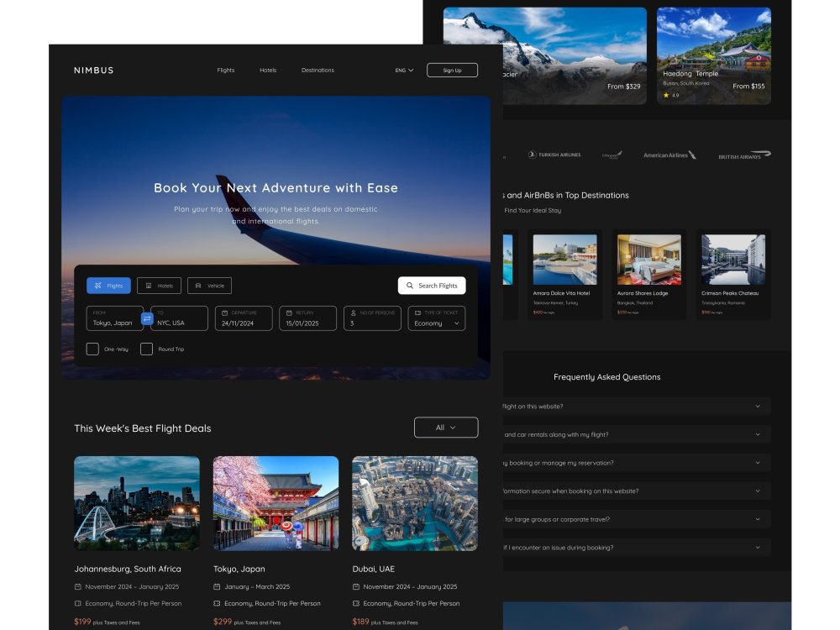
Task: Click the Turkish Airlines logo
Action: 554,155
